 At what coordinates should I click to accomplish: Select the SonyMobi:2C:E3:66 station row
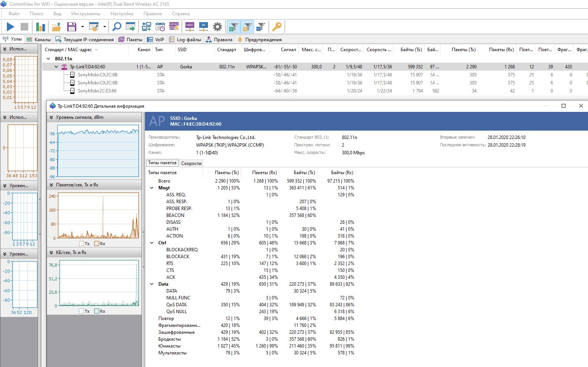coord(97,91)
